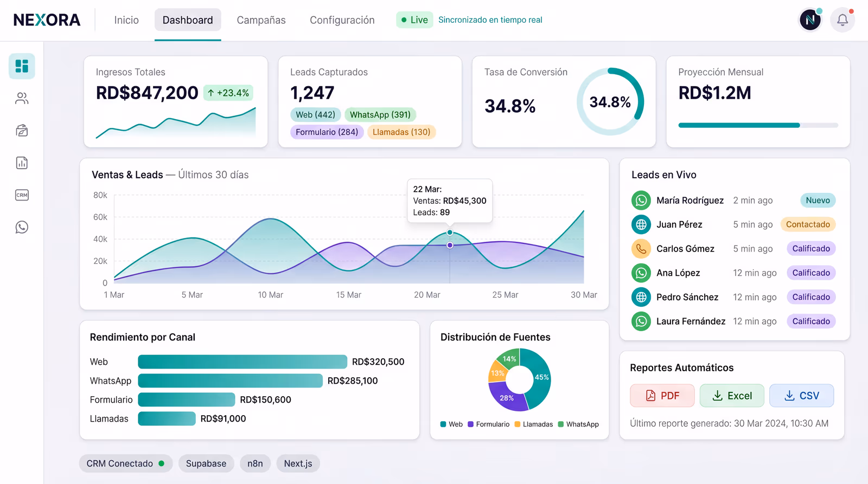The width and height of the screenshot is (868, 484).
Task: Open the WhatsApp icon in sidebar
Action: (x=22, y=227)
